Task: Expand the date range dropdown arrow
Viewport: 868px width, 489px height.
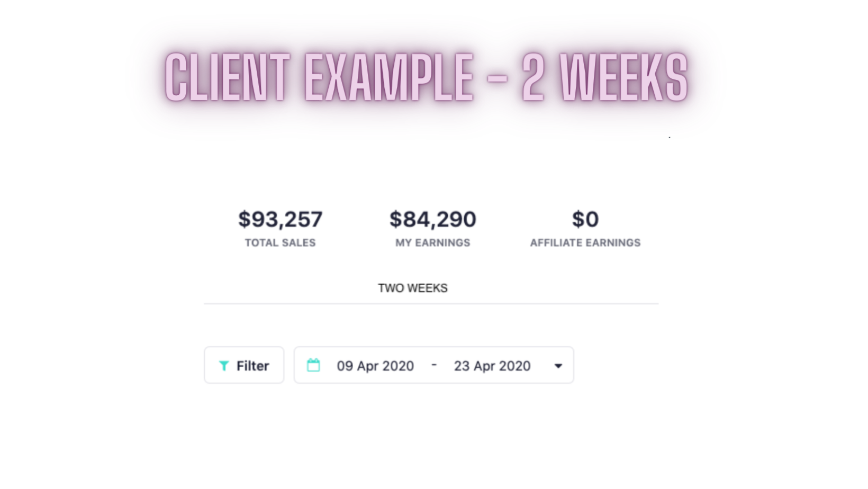Action: pos(558,366)
